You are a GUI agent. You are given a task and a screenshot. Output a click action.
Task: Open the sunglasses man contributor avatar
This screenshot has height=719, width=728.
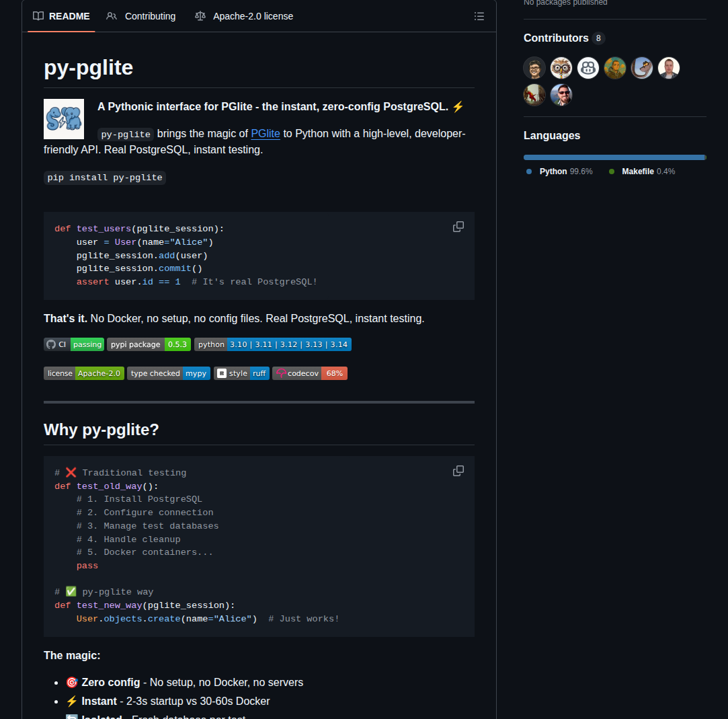click(x=561, y=96)
